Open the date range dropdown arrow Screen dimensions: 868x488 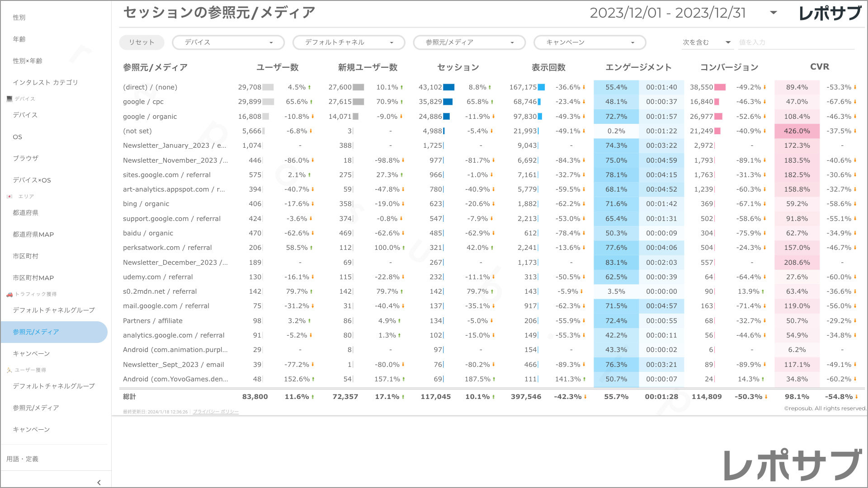point(774,13)
